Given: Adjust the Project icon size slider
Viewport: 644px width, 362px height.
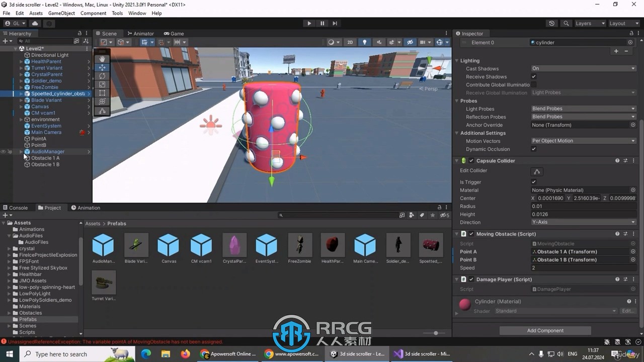Looking at the screenshot, I should tap(435, 333).
